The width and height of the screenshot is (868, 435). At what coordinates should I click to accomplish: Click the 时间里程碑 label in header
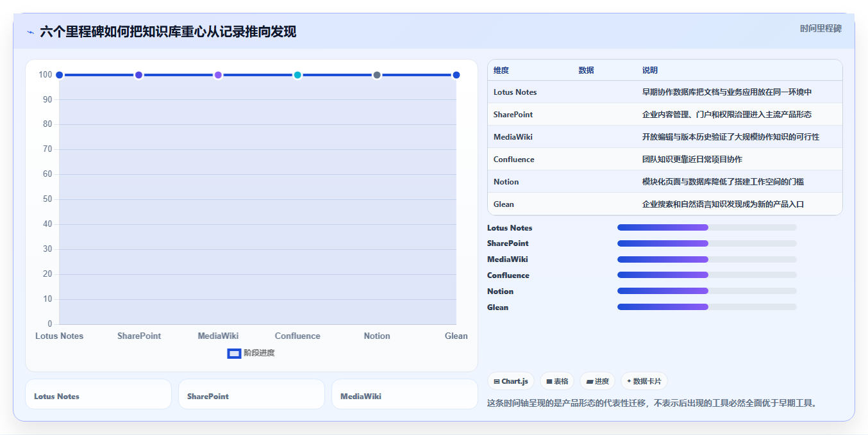point(821,29)
